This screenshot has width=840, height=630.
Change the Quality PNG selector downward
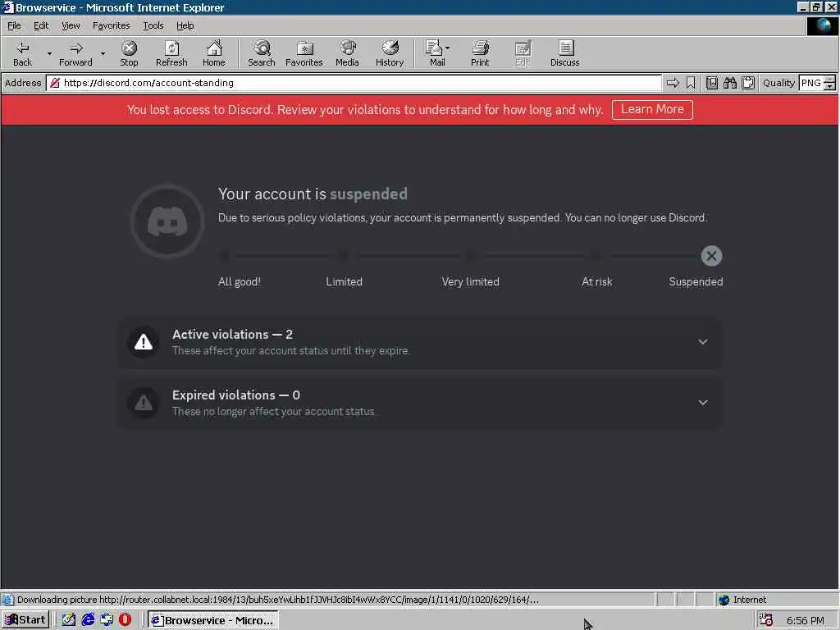[829, 86]
